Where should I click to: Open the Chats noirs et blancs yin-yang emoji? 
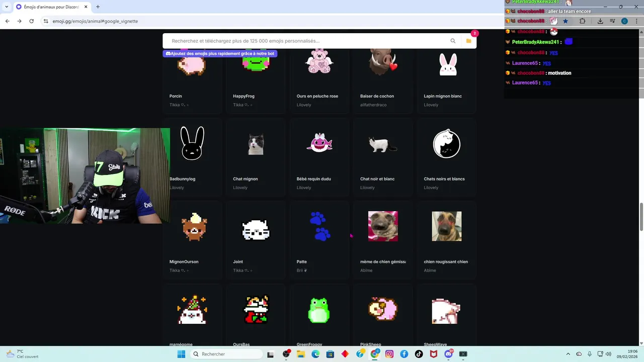point(447,144)
